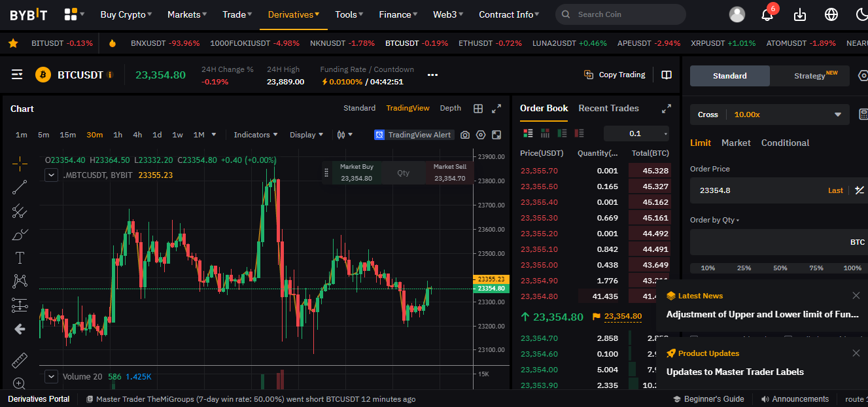Open the Derivatives Portal link
868x407 pixels.
[x=39, y=399]
